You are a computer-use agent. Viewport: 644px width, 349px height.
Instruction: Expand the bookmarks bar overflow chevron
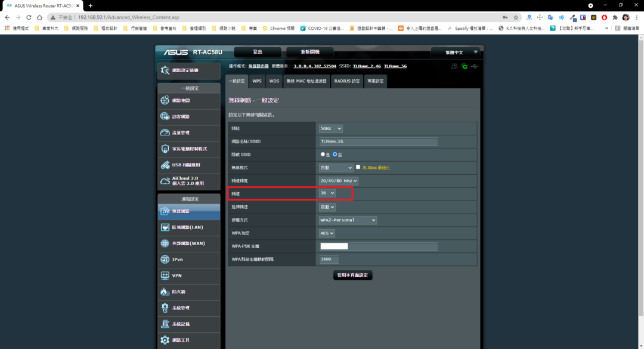[x=606, y=29]
